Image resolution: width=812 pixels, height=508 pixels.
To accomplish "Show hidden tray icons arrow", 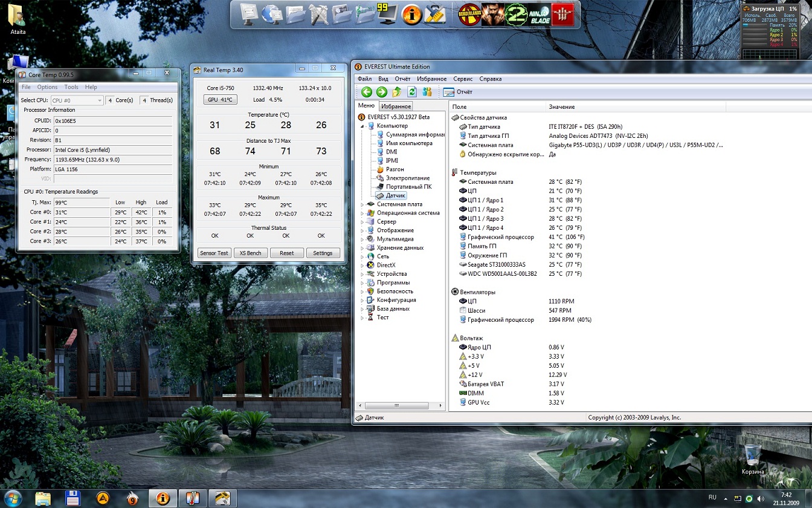I will 727,498.
